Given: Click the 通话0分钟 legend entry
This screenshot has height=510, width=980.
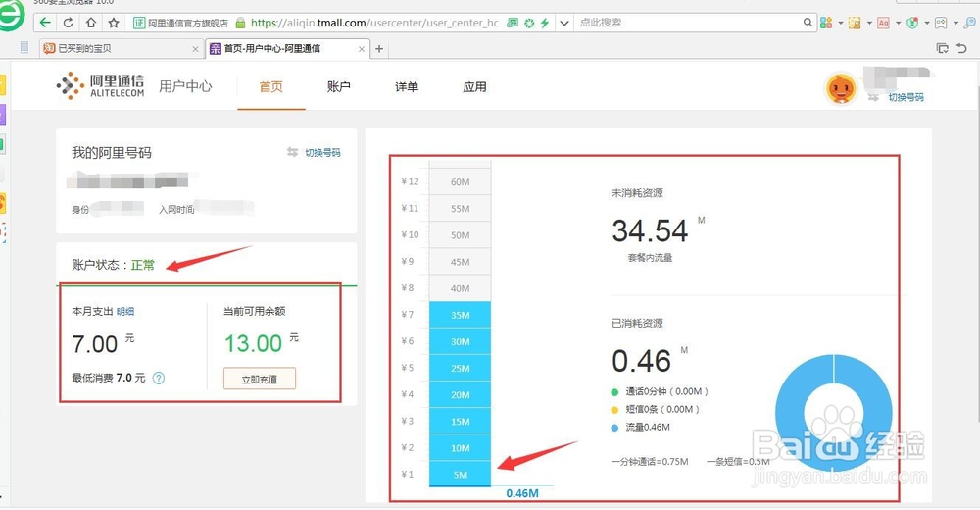Looking at the screenshot, I should coord(660,391).
